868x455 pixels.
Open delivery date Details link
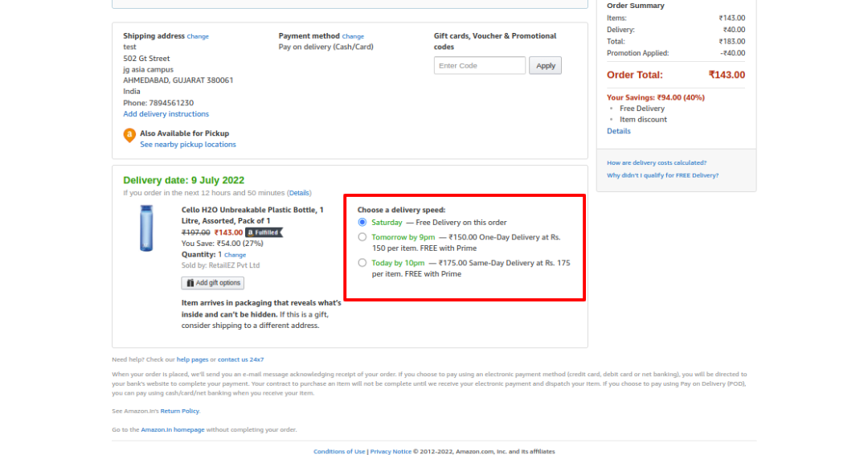(299, 193)
